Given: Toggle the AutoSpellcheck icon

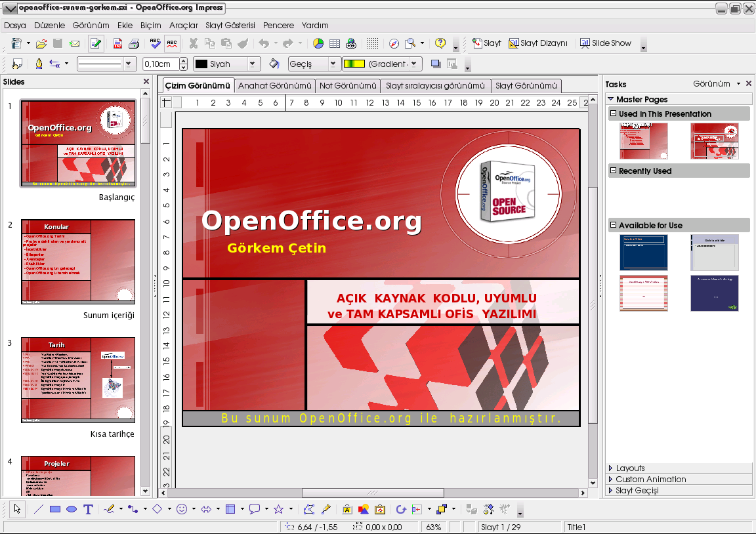Looking at the screenshot, I should click(172, 43).
